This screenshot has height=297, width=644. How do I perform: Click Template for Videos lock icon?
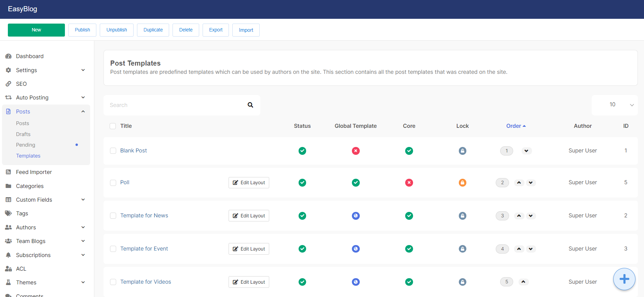click(463, 282)
